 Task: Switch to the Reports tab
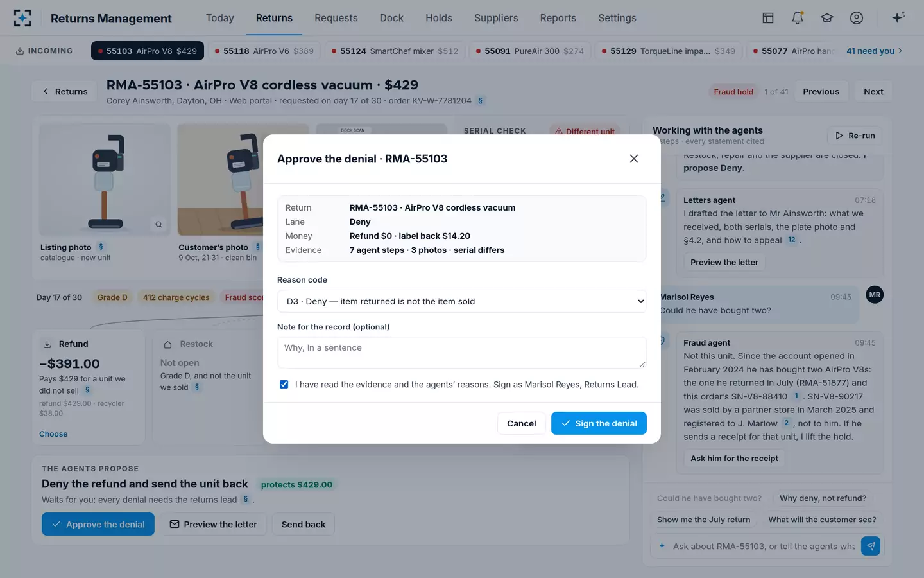click(558, 18)
